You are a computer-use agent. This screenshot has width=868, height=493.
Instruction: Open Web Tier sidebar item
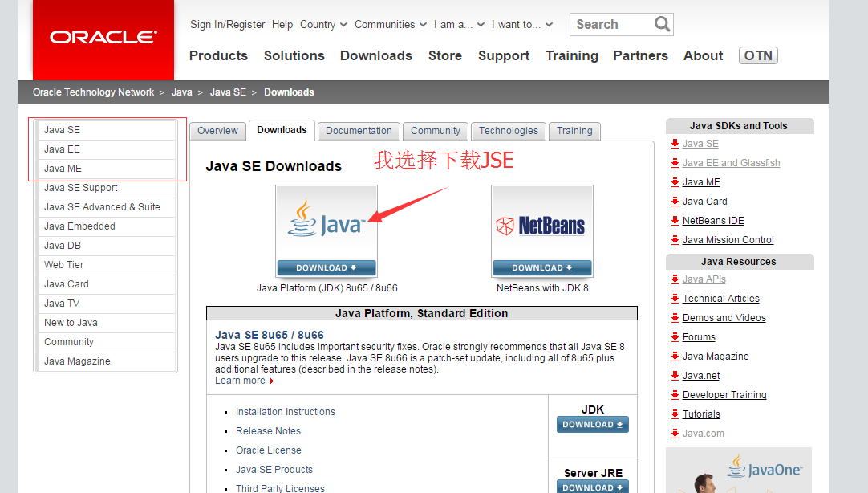point(106,265)
